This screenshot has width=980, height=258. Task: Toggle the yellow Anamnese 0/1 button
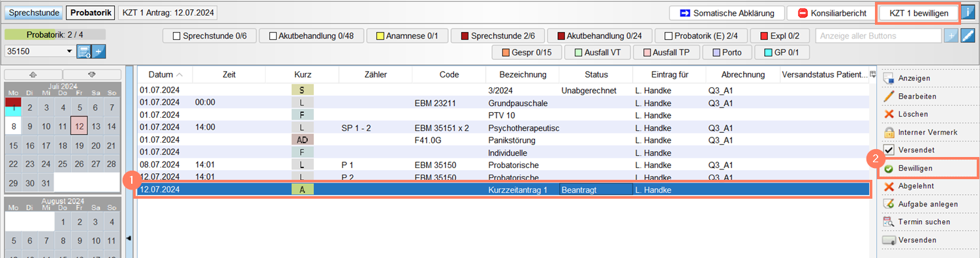(x=407, y=36)
